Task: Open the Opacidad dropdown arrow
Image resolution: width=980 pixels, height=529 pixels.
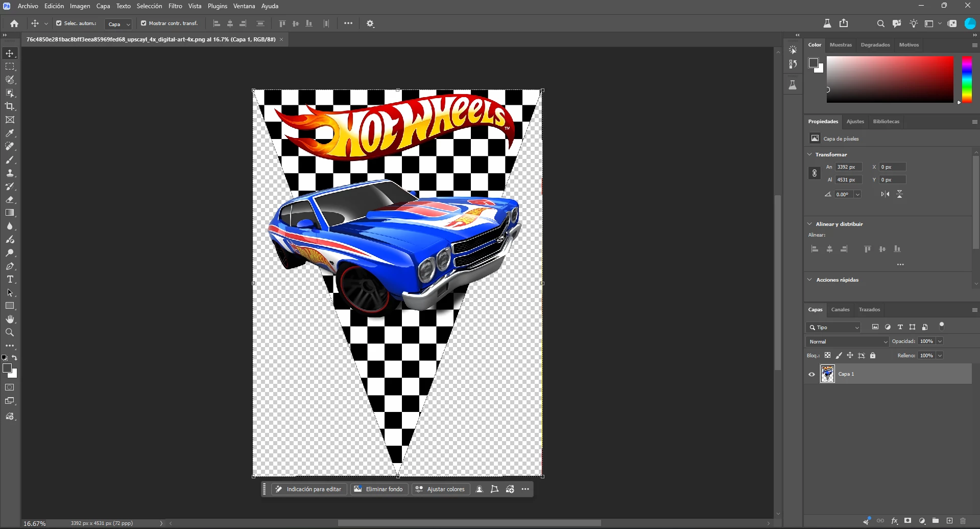Action: (940, 341)
